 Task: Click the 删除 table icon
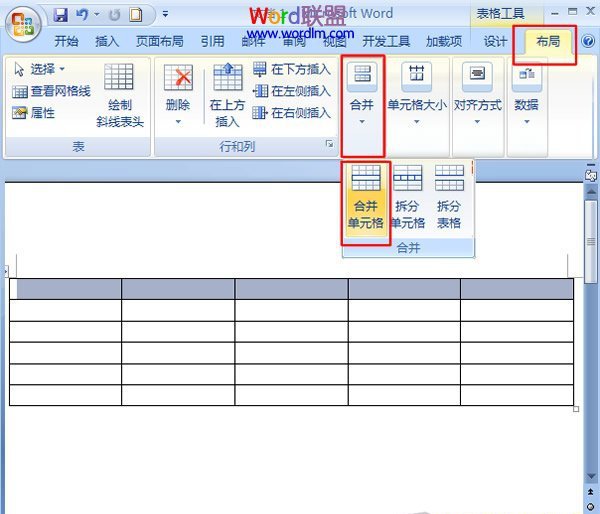(178, 77)
